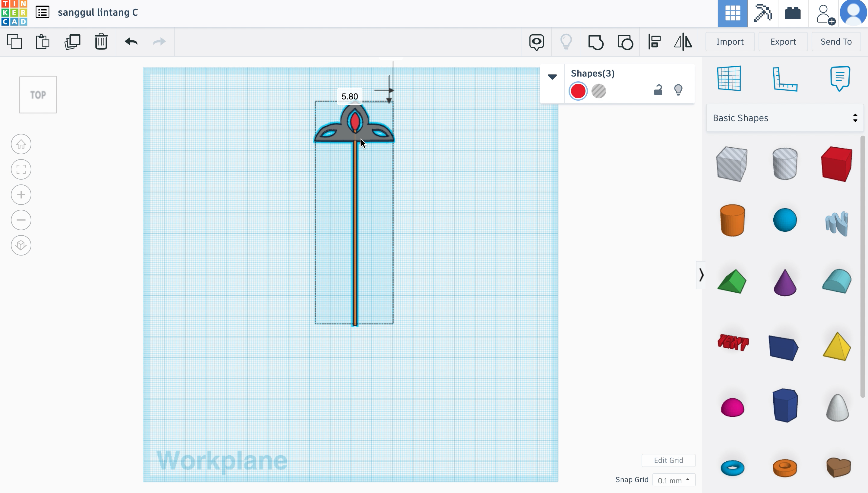
Task: Pick the gray Paraboloid shape
Action: pyautogui.click(x=837, y=408)
